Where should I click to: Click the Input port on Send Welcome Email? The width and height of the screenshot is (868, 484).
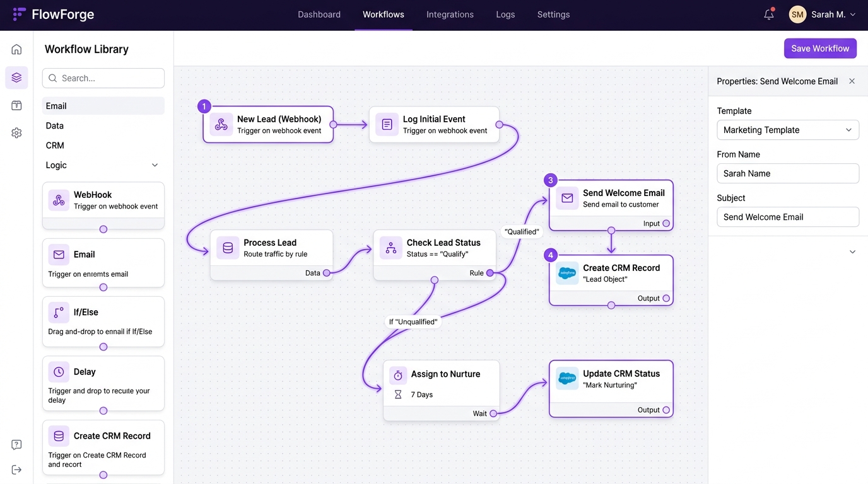[x=666, y=223]
